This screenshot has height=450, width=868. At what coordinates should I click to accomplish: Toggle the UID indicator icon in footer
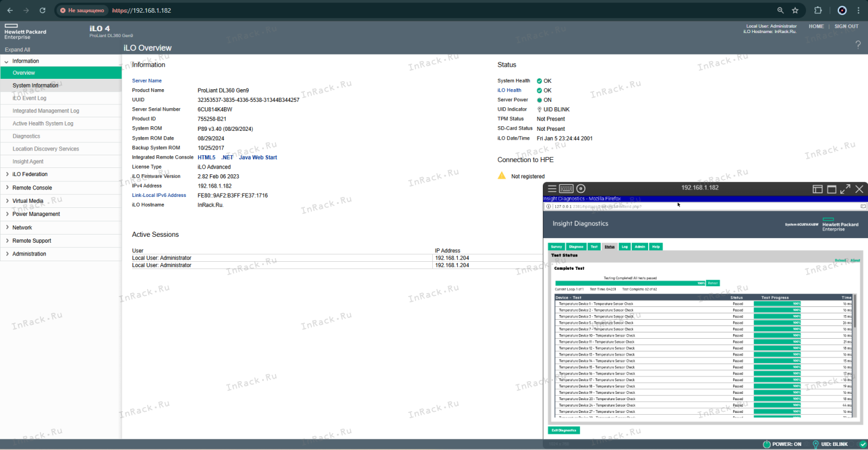point(815,444)
